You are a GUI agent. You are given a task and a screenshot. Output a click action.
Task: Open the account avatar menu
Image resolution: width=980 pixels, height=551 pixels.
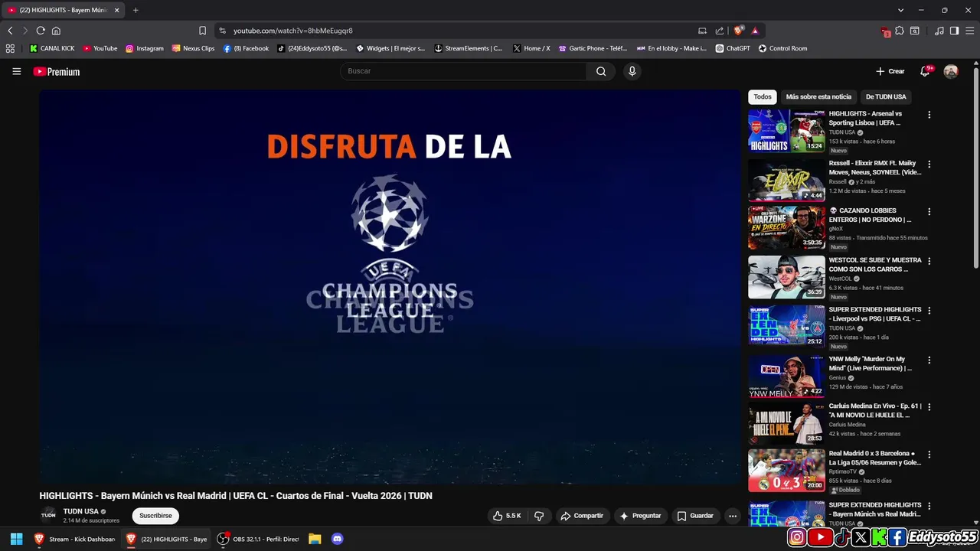[x=951, y=71]
